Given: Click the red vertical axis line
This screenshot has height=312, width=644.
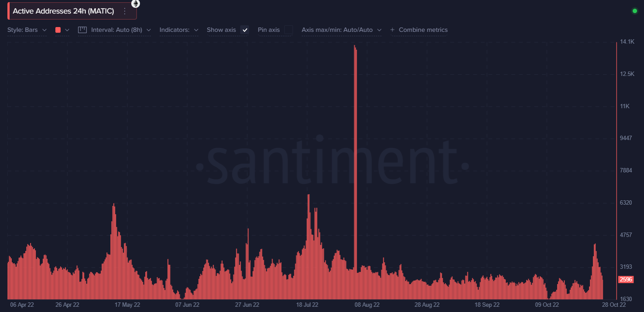Looking at the screenshot, I should pyautogui.click(x=616, y=170).
